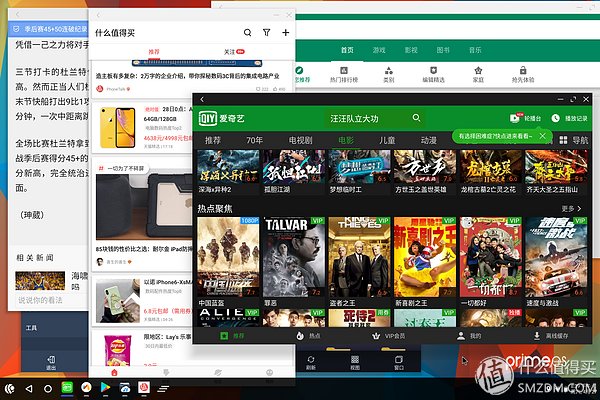Click the 退出 exit icon in the left panel

click(51, 362)
